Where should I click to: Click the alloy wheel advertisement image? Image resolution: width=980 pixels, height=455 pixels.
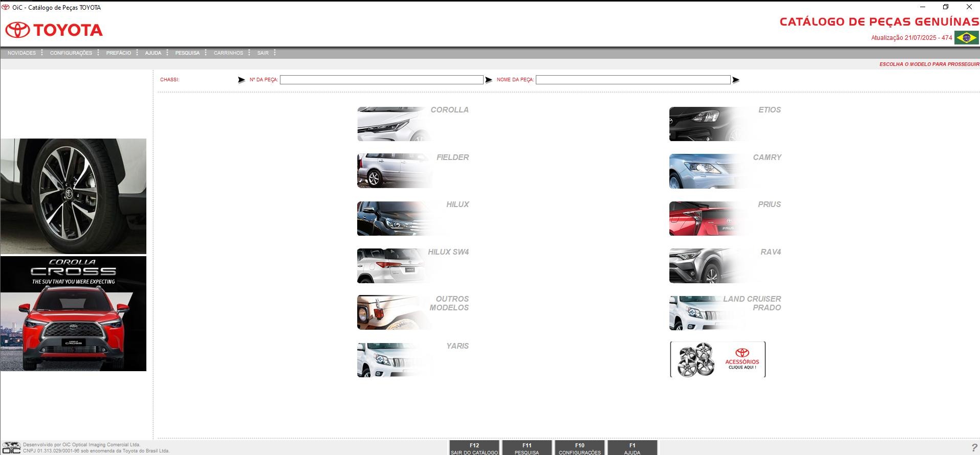pyautogui.click(x=73, y=196)
